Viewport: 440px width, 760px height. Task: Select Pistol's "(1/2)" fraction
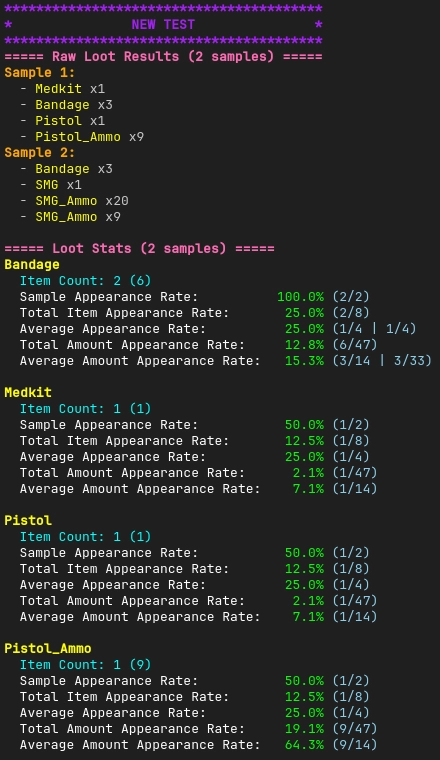click(351, 552)
